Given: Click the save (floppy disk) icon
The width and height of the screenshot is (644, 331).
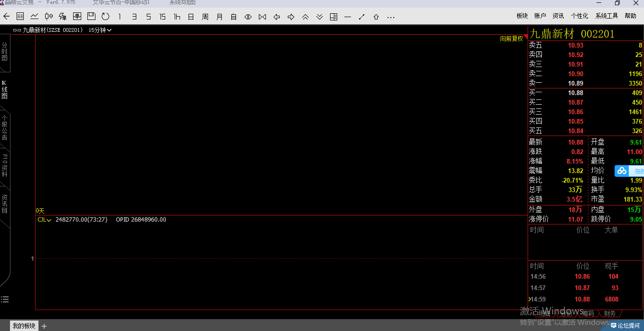Looking at the screenshot, I should [x=91, y=17].
